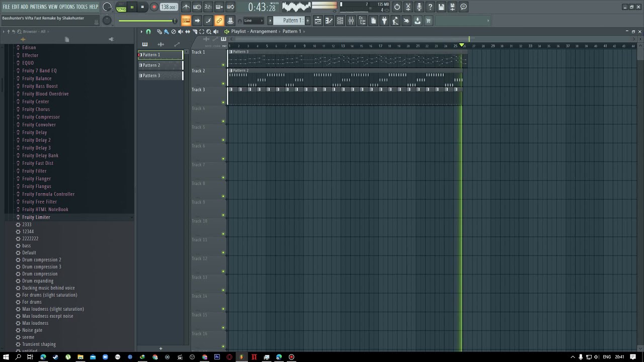
Task: Click the record button
Action: 154,7
